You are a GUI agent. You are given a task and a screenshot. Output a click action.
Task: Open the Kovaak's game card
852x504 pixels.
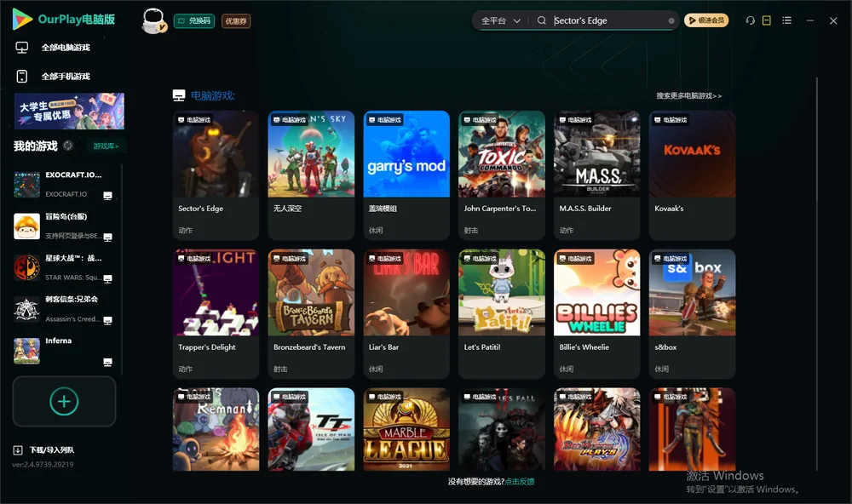click(692, 175)
